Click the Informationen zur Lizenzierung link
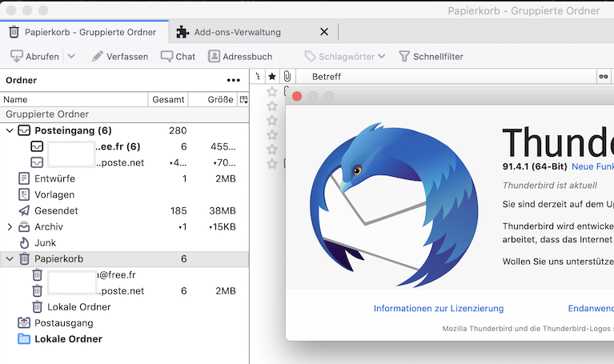Image resolution: width=614 pixels, height=364 pixels. coord(439,309)
